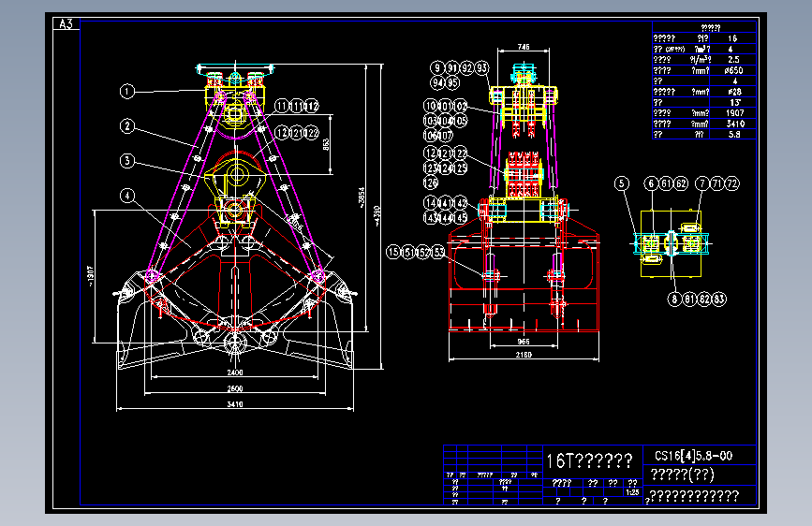
Task: Pick sub-part balloon 126
Action: pos(431,183)
